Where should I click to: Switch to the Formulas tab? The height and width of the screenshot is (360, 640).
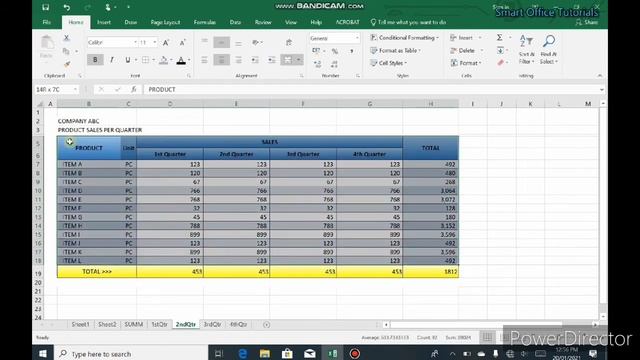click(x=204, y=22)
